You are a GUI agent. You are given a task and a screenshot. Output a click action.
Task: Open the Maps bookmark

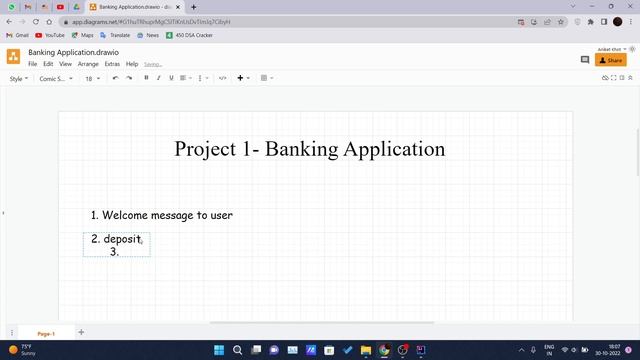tap(82, 36)
